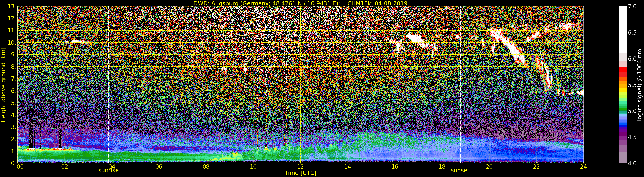Select the 24 tick on the time axis
The image size is (644, 177).
(583, 167)
